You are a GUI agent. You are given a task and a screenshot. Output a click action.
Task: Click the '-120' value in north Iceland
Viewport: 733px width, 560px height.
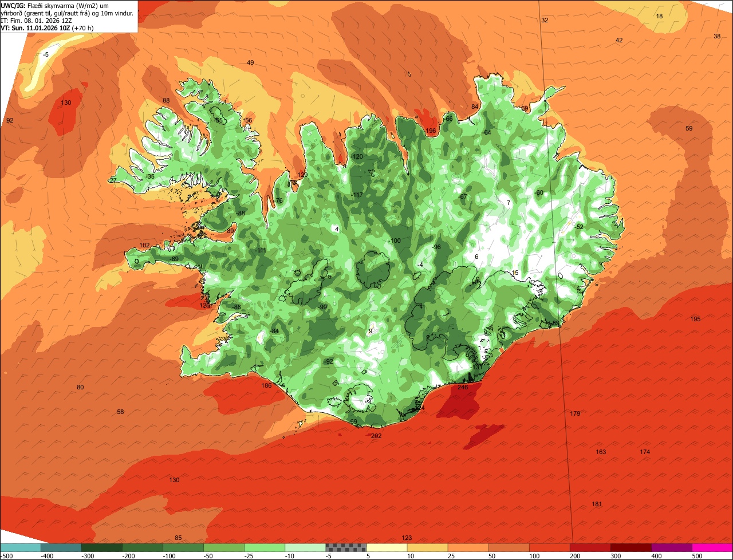pos(357,157)
